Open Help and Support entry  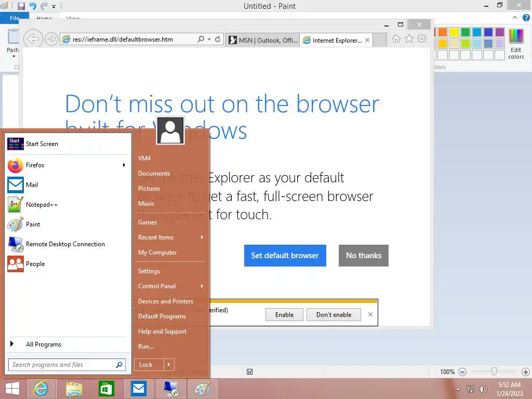pos(162,331)
